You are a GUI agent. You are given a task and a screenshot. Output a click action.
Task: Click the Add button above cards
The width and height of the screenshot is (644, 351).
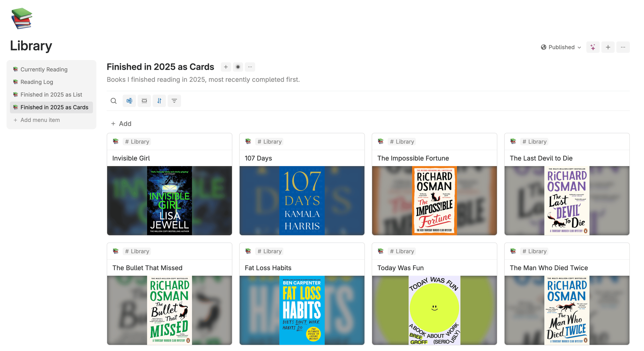click(121, 124)
